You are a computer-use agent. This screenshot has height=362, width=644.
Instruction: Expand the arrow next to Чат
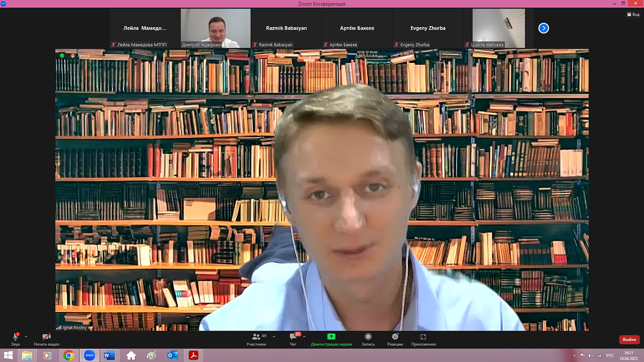304,337
